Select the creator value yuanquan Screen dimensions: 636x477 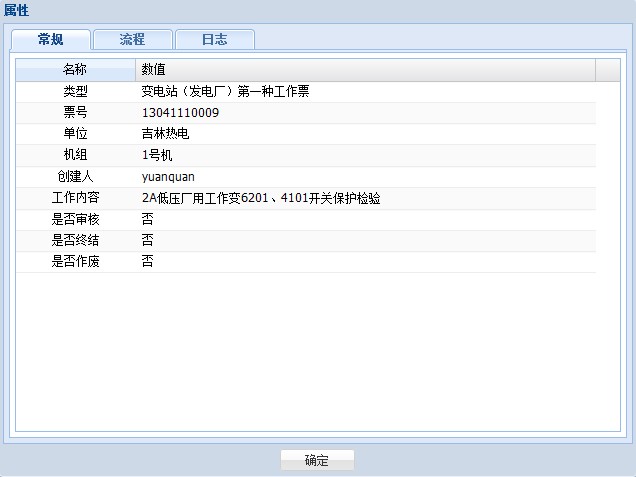coord(168,177)
